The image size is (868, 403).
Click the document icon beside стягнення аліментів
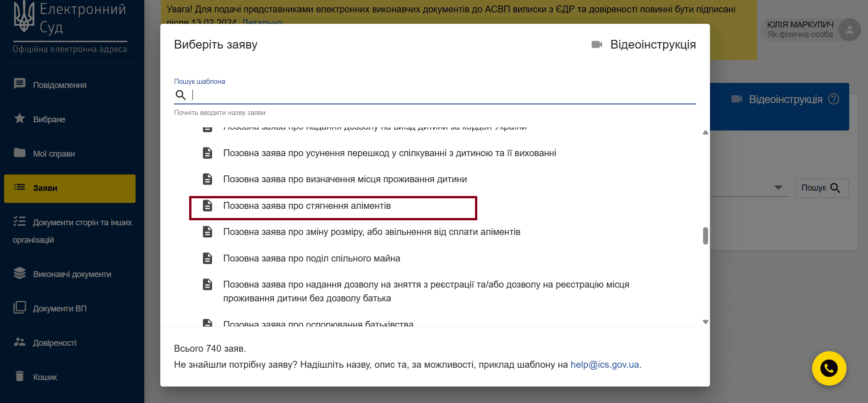(x=207, y=206)
